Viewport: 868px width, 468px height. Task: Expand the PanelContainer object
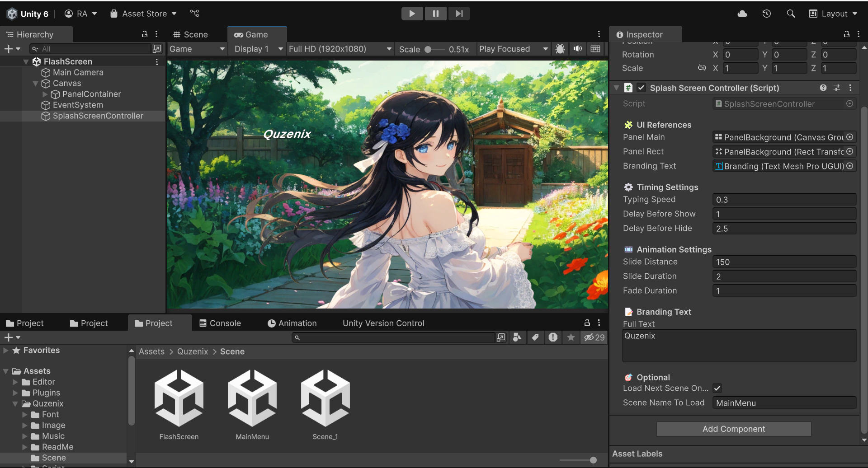pos(45,94)
